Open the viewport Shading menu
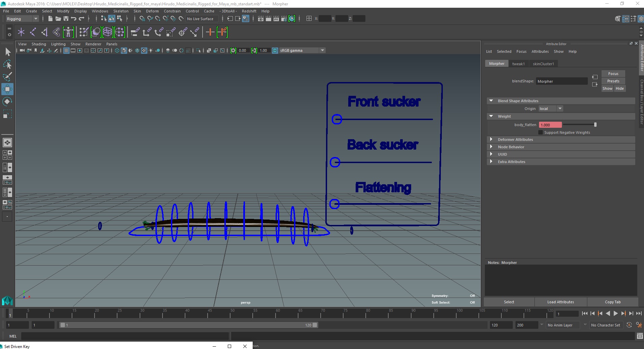Screen dimensions: 644x349 pyautogui.click(x=39, y=44)
